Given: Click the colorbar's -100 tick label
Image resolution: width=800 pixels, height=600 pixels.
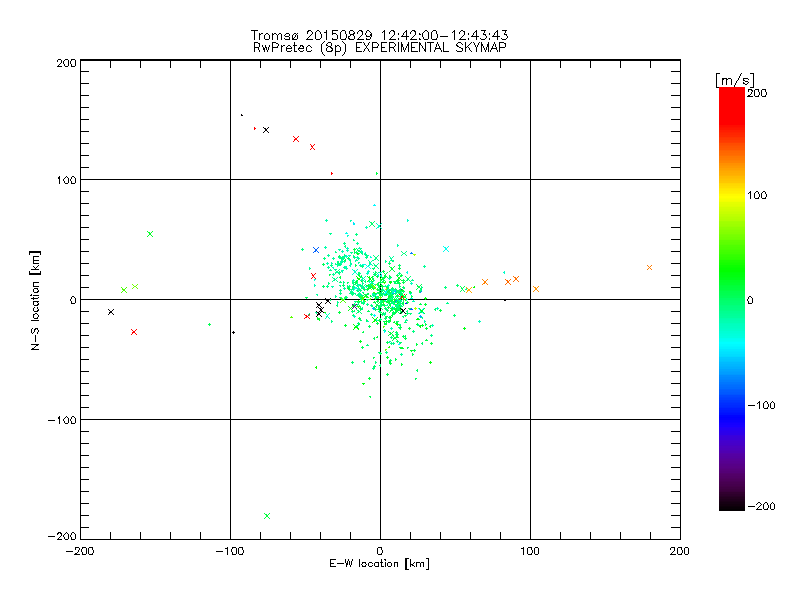Looking at the screenshot, I should (765, 406).
